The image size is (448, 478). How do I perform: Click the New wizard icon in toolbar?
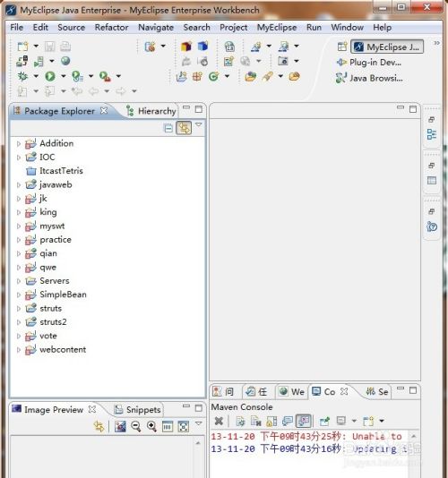(x=23, y=47)
